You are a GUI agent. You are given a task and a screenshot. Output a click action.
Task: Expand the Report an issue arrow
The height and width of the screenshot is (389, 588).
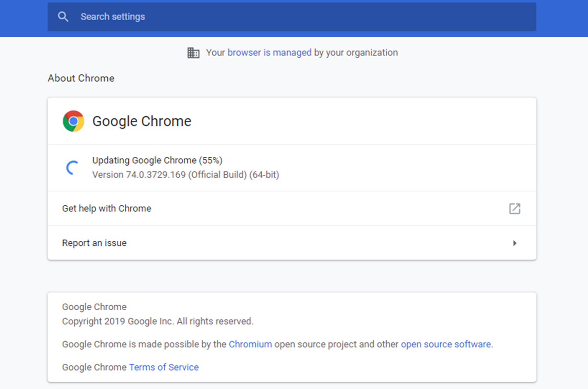pyautogui.click(x=514, y=243)
